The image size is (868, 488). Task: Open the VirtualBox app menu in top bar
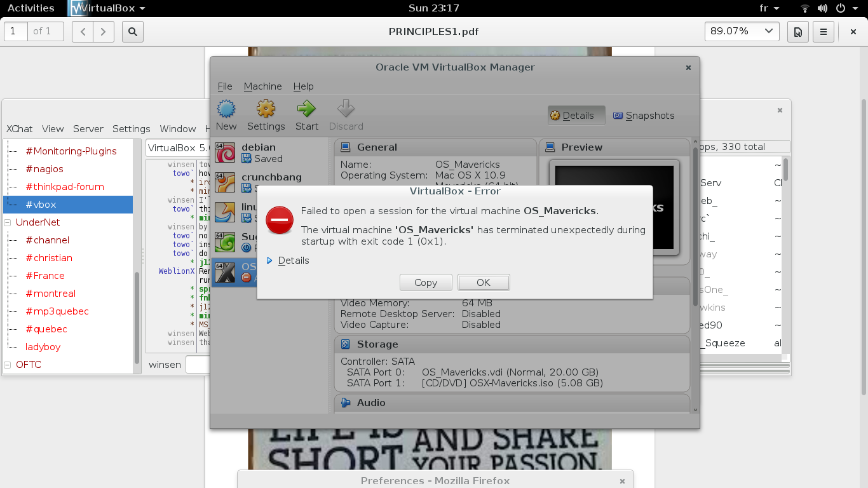(x=107, y=8)
